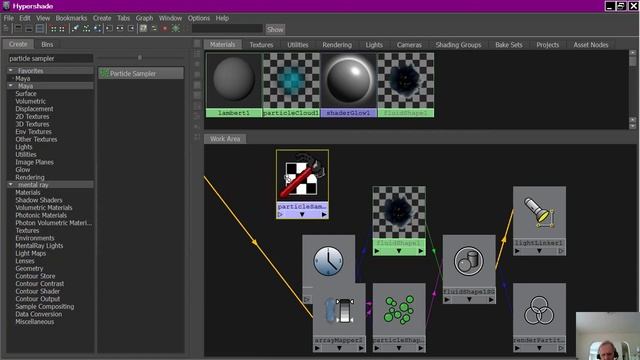The width and height of the screenshot is (640, 360).
Task: Show input connections toolbar icon
Action: [x=109, y=29]
